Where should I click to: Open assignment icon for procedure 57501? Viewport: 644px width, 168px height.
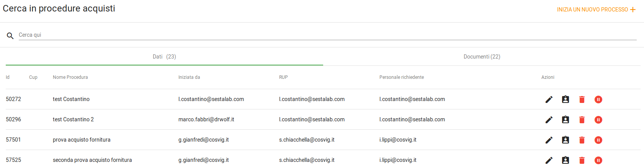pos(565,140)
